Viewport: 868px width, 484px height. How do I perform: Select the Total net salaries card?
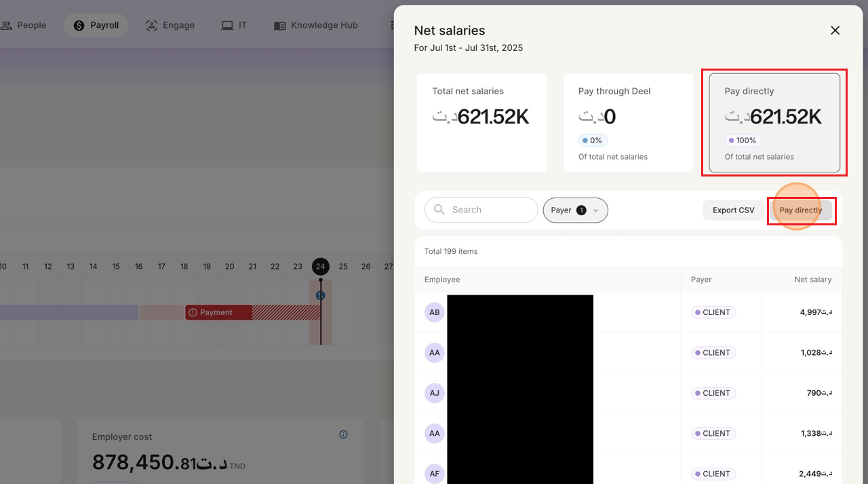click(481, 123)
